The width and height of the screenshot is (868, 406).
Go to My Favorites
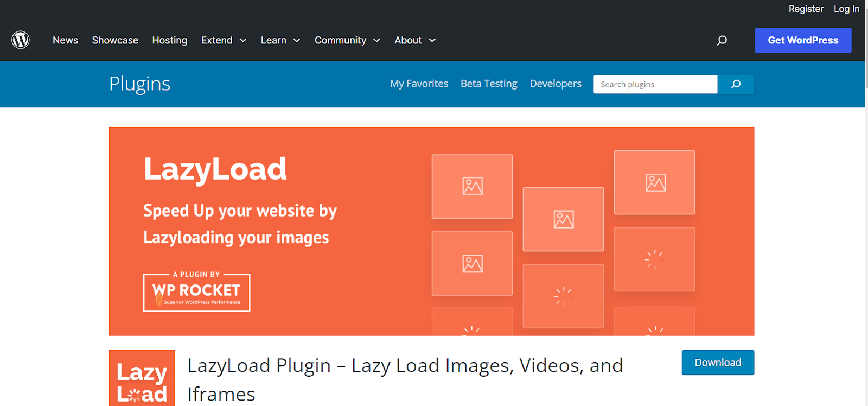(419, 84)
